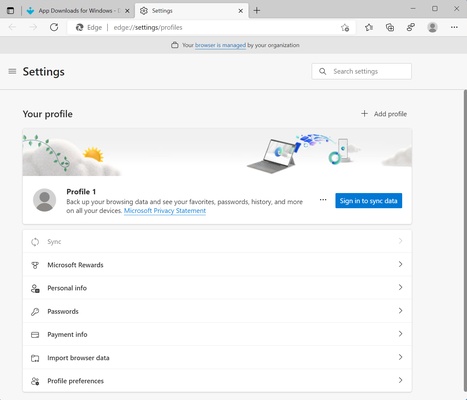The height and width of the screenshot is (400, 467).
Task: Open Profile 1 more options ellipsis
Action: (x=323, y=200)
